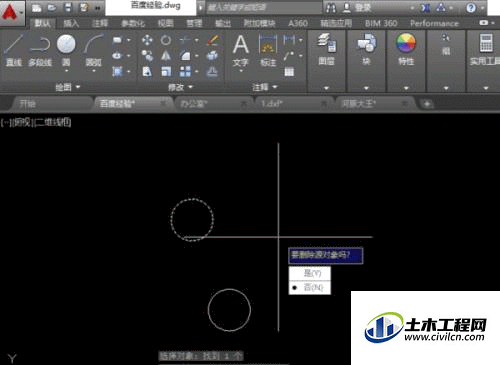Screen dimensions: 500x365
Task: Click the Leader annotation icon
Action: pyautogui.click(x=289, y=56)
